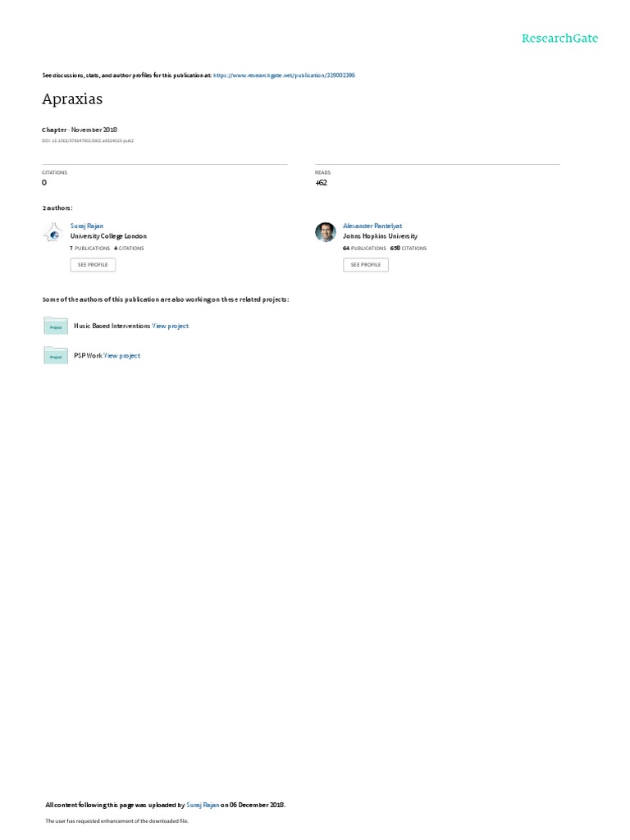Click See Profile button under Suraj Rajan
Image resolution: width=630 pixels, height=840 pixels.
point(93,265)
